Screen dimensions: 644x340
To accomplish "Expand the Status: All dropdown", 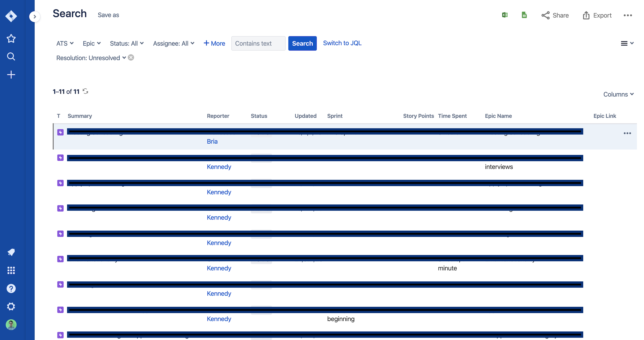I will (x=127, y=44).
